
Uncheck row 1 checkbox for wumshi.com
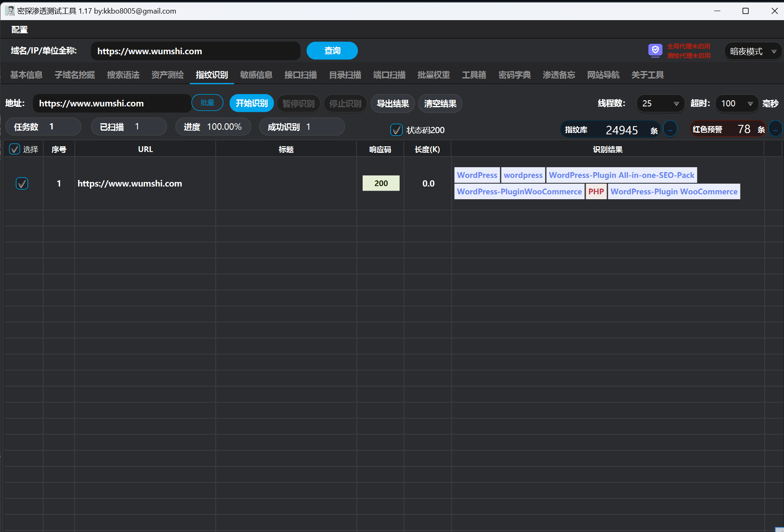[22, 183]
